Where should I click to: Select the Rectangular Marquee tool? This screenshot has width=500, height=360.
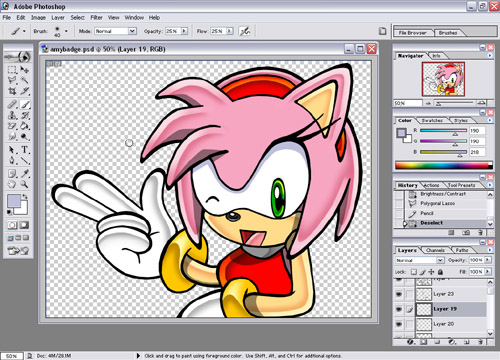[x=12, y=69]
